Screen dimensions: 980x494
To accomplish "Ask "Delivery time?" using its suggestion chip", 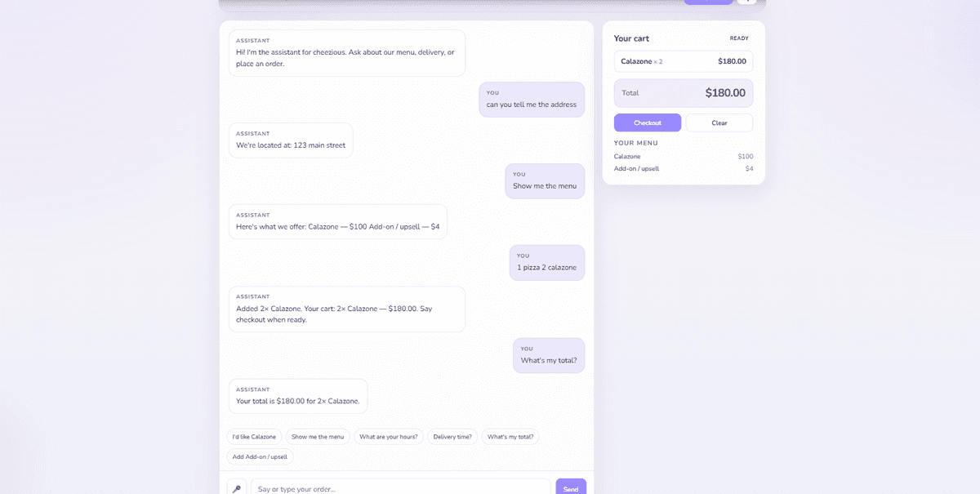I will [452, 437].
